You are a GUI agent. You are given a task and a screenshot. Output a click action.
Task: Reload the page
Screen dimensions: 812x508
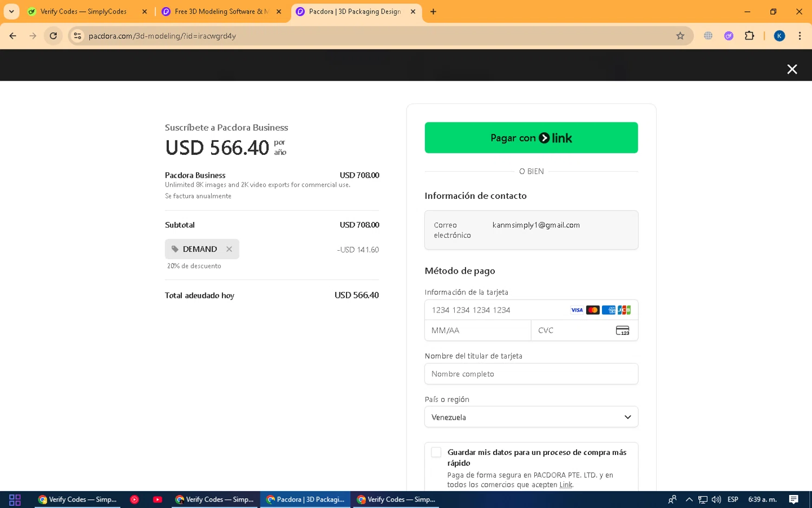[x=53, y=36]
